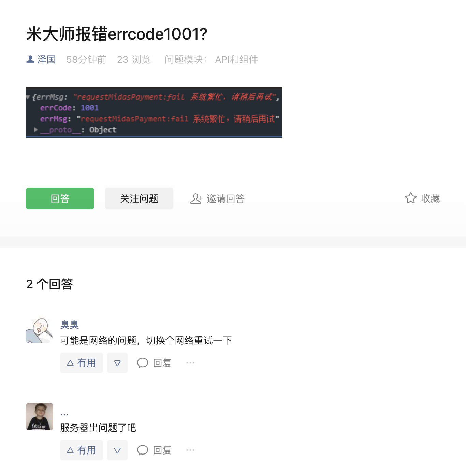Downvote 臭臭's answer with down triangle
Image resolution: width=466 pixels, height=476 pixels.
(117, 363)
